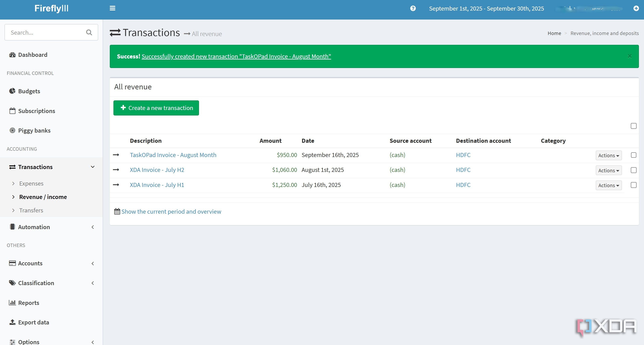The height and width of the screenshot is (345, 644).
Task: Expand the Accounts menu chevron
Action: [93, 263]
